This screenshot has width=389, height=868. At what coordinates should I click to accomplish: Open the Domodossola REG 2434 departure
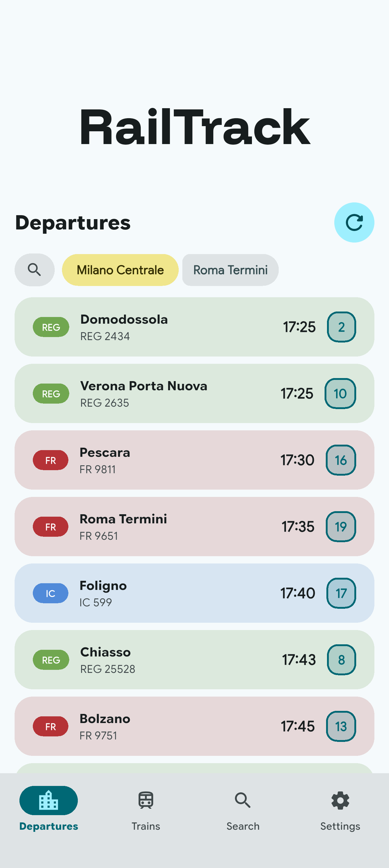[194, 327]
